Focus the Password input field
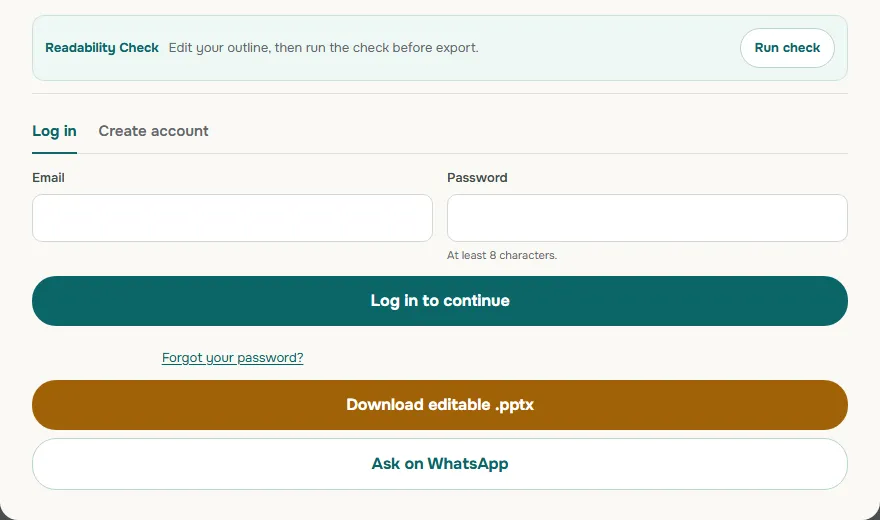Screen dimensions: 880x520 pyautogui.click(x=647, y=218)
